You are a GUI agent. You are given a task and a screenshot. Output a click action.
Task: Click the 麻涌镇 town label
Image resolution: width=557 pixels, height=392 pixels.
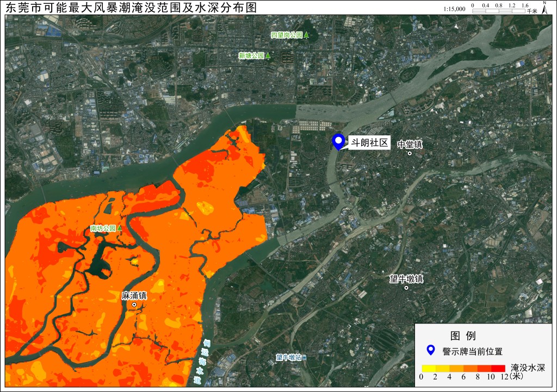134,296
